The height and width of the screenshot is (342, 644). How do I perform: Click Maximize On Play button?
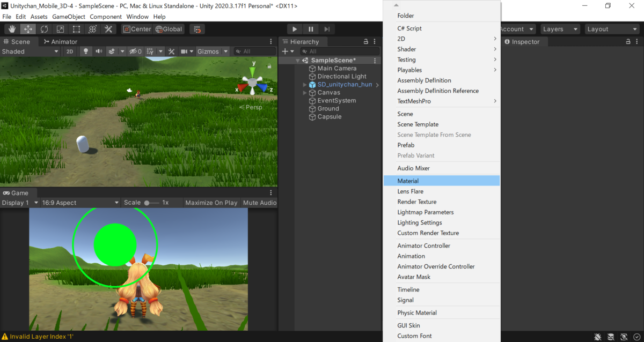point(211,203)
